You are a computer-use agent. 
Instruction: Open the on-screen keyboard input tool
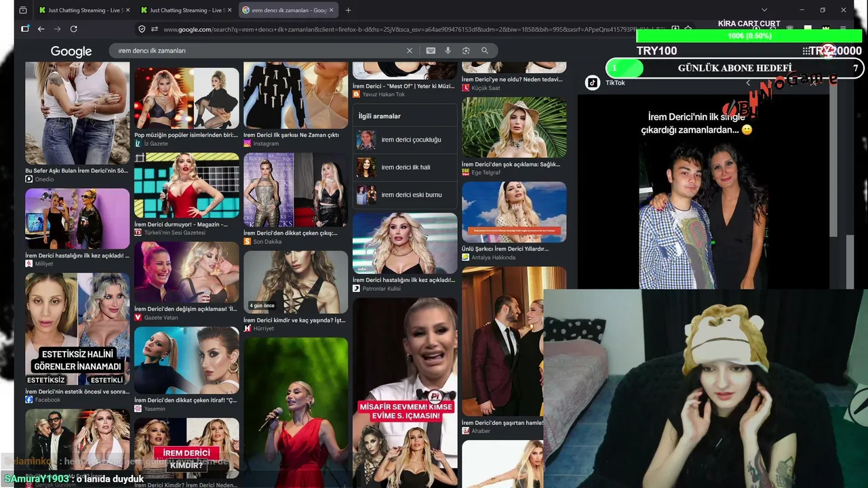click(431, 51)
